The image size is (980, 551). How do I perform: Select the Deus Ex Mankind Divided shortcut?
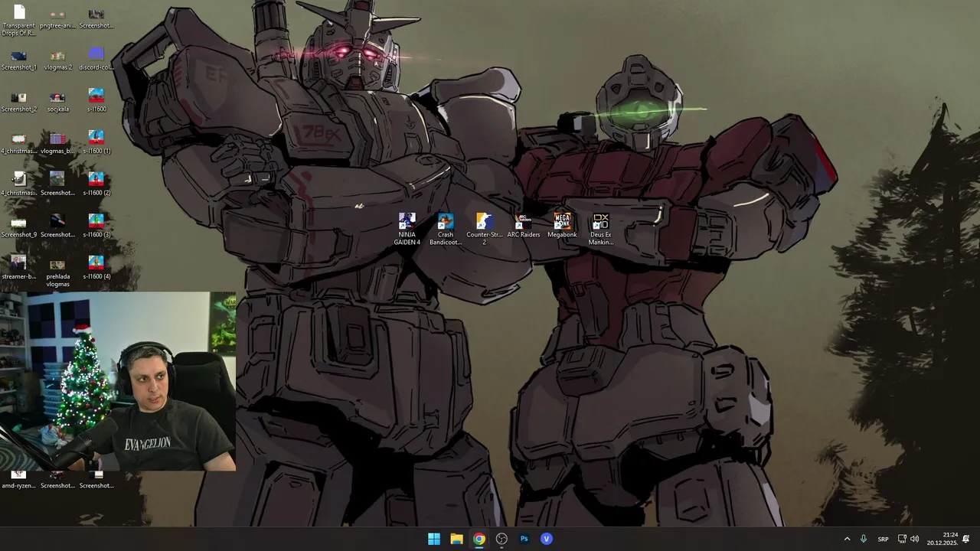click(x=600, y=229)
